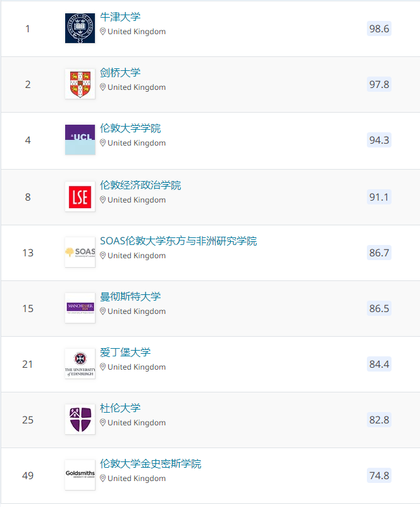Screen dimensions: 420x507
Task: Click the red LSE logo
Action: click(x=80, y=197)
